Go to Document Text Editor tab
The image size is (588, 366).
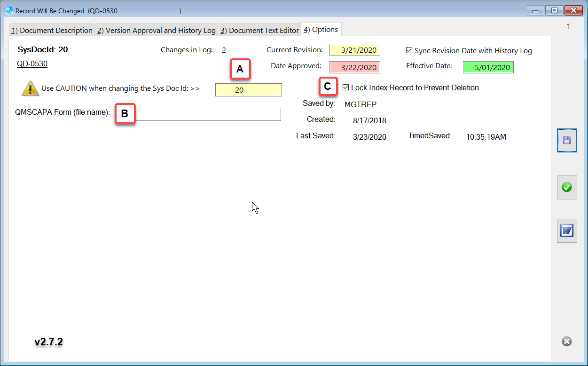[x=259, y=30]
